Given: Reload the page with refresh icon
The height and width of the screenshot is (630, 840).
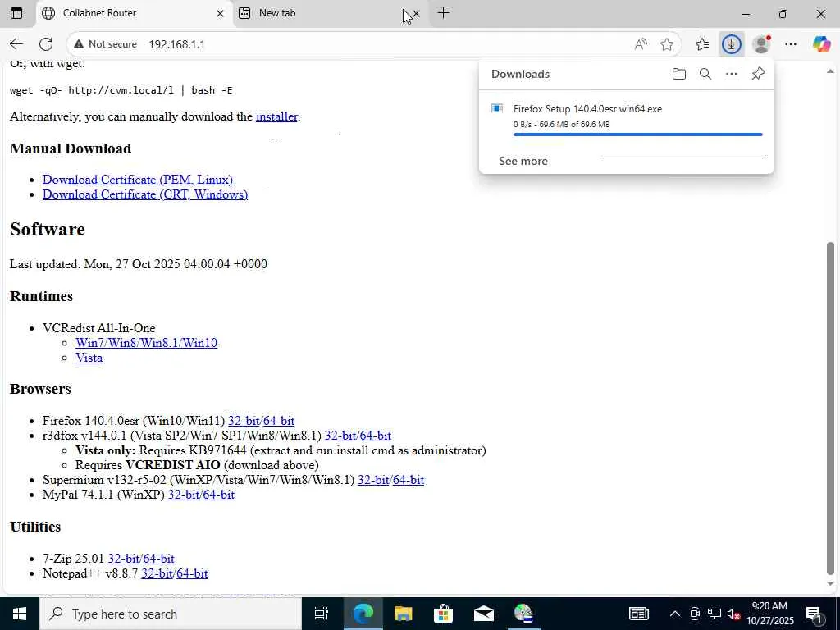Looking at the screenshot, I should 46,44.
